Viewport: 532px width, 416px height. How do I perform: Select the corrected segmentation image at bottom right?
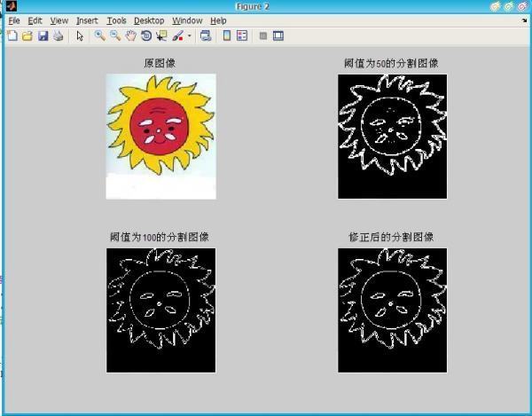392,310
